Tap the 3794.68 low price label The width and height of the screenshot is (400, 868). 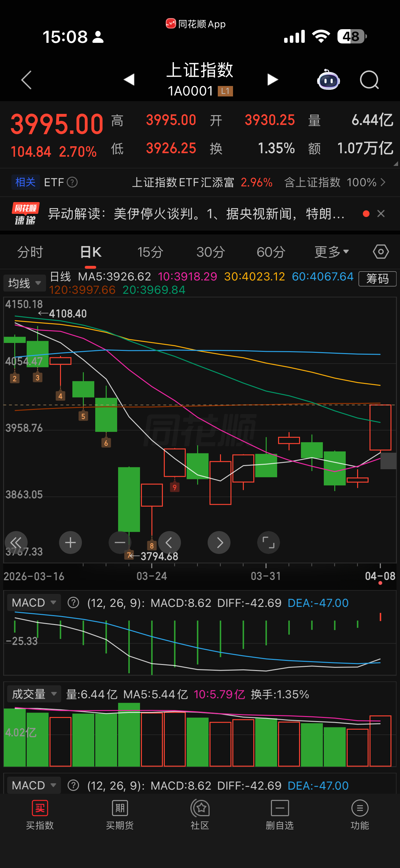159,556
